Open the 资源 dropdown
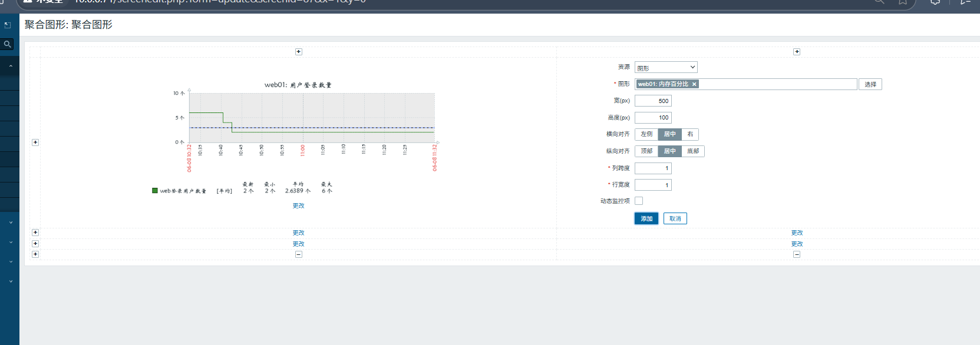The width and height of the screenshot is (980, 345). click(666, 68)
